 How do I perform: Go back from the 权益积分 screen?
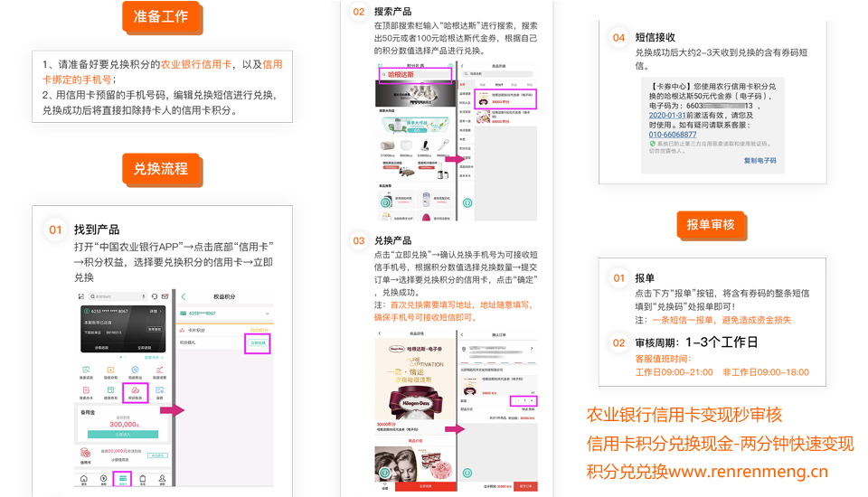click(184, 296)
